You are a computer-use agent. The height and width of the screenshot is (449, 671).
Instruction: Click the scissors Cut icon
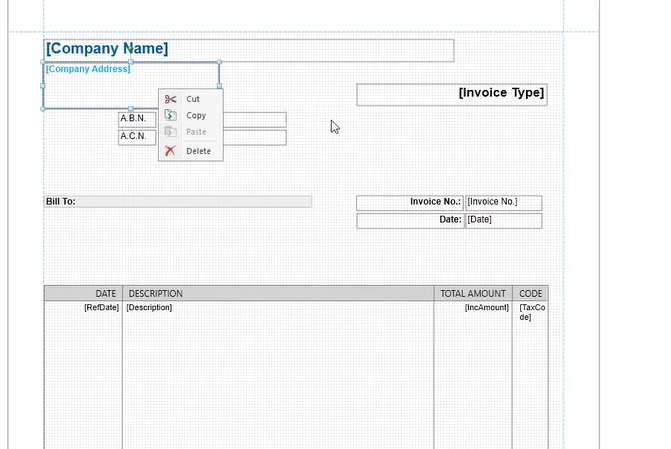tap(170, 99)
